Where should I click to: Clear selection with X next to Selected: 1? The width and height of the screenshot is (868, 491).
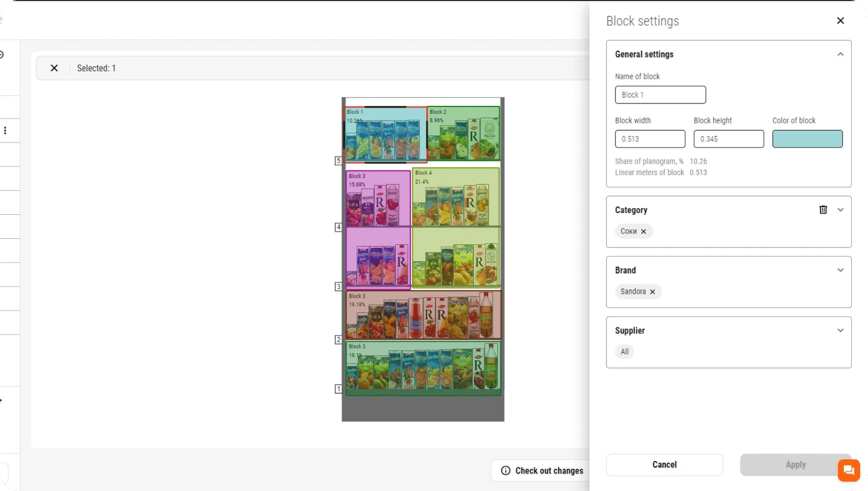[x=54, y=68]
